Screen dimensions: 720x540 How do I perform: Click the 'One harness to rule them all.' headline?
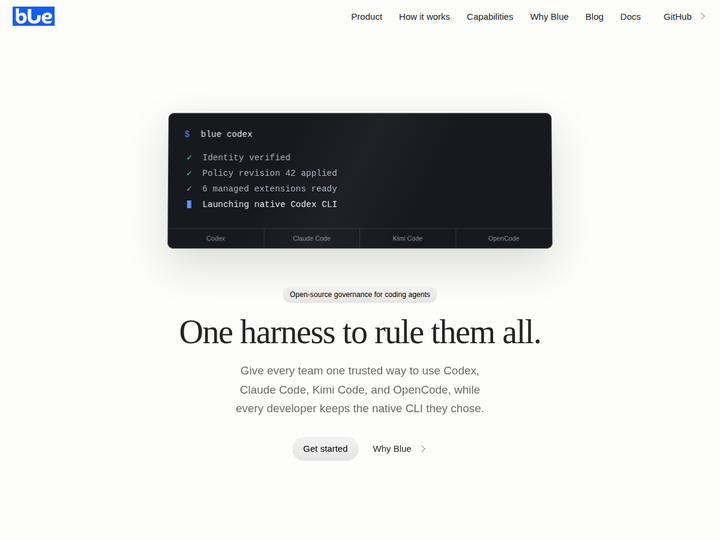[360, 332]
